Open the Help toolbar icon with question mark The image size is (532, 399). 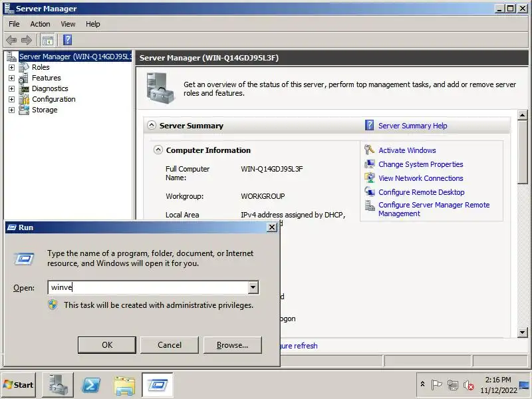[x=68, y=40]
